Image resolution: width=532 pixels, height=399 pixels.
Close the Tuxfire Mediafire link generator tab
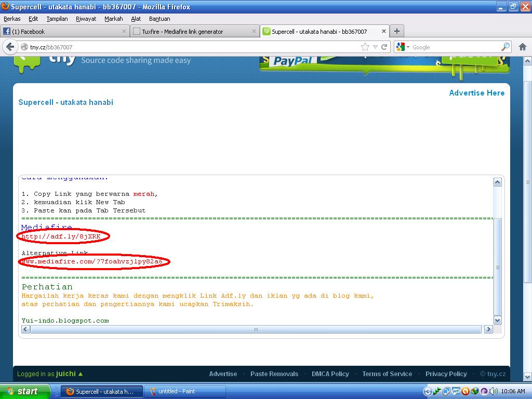click(254, 31)
